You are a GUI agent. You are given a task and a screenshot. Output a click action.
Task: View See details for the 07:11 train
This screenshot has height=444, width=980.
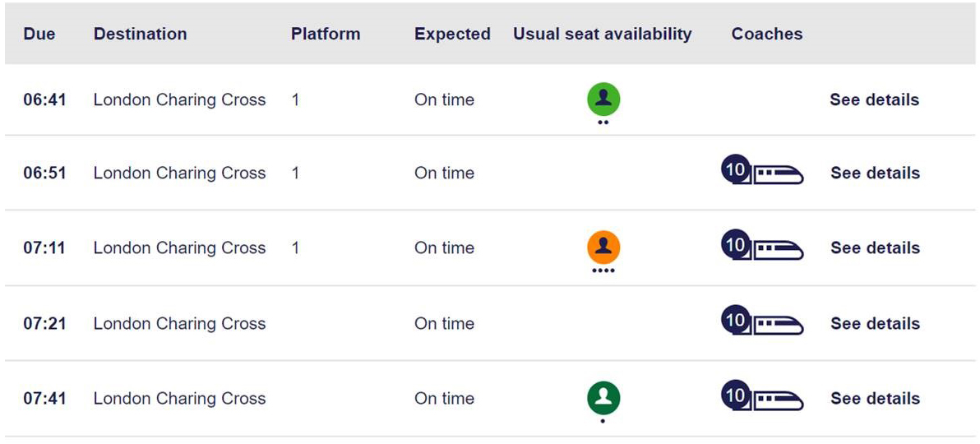[875, 247]
